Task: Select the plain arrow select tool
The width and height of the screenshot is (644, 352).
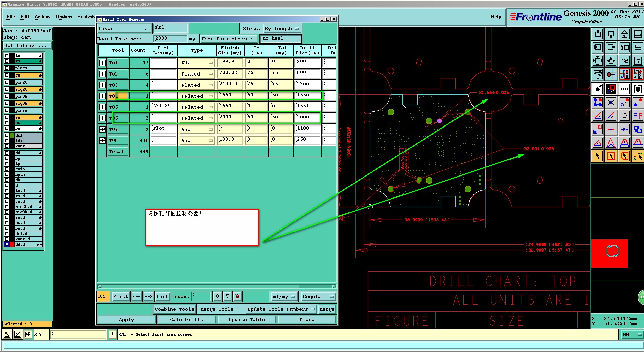Action: click(x=598, y=156)
